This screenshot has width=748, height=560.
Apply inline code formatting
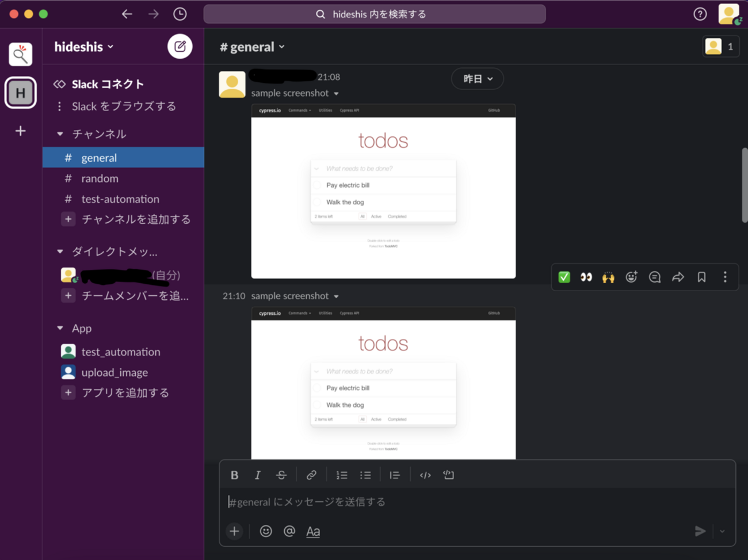tap(425, 475)
